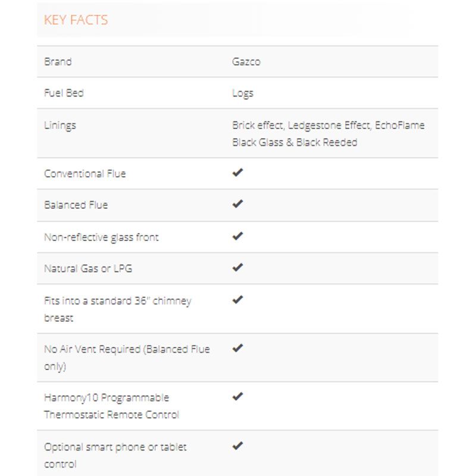476x476 pixels.
Task: Click the Fuel Bed label
Action: pos(64,93)
